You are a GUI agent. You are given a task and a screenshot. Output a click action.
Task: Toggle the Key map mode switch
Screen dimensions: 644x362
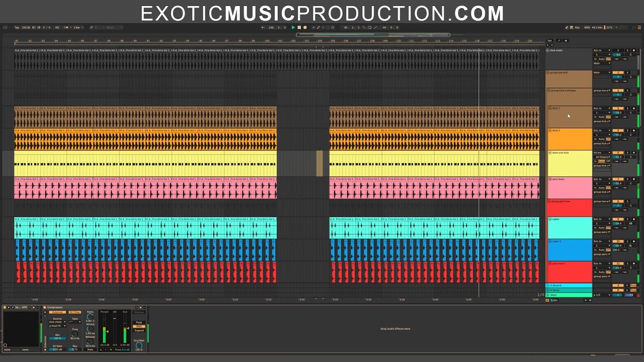577,28
